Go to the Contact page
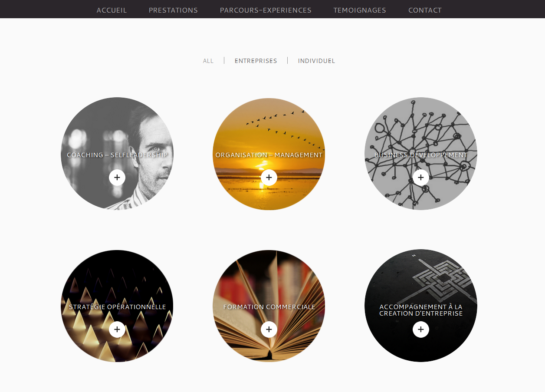The width and height of the screenshot is (545, 392). click(425, 10)
